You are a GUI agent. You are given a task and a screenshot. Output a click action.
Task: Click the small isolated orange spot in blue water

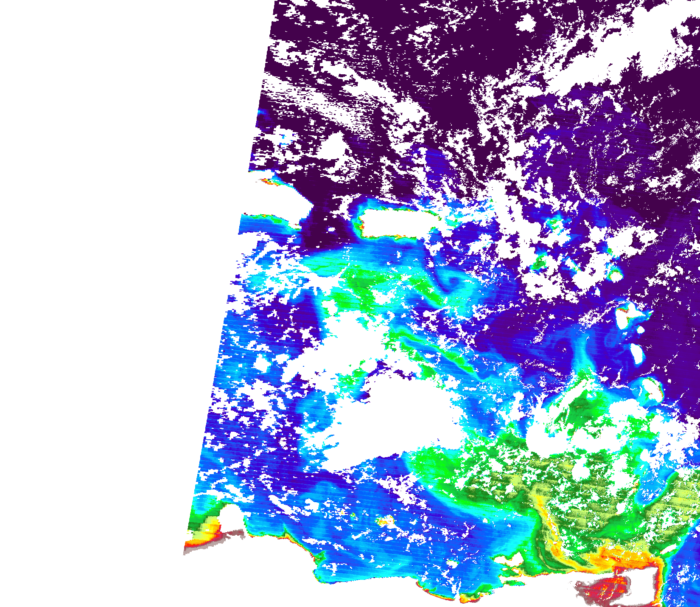[x=385, y=521]
